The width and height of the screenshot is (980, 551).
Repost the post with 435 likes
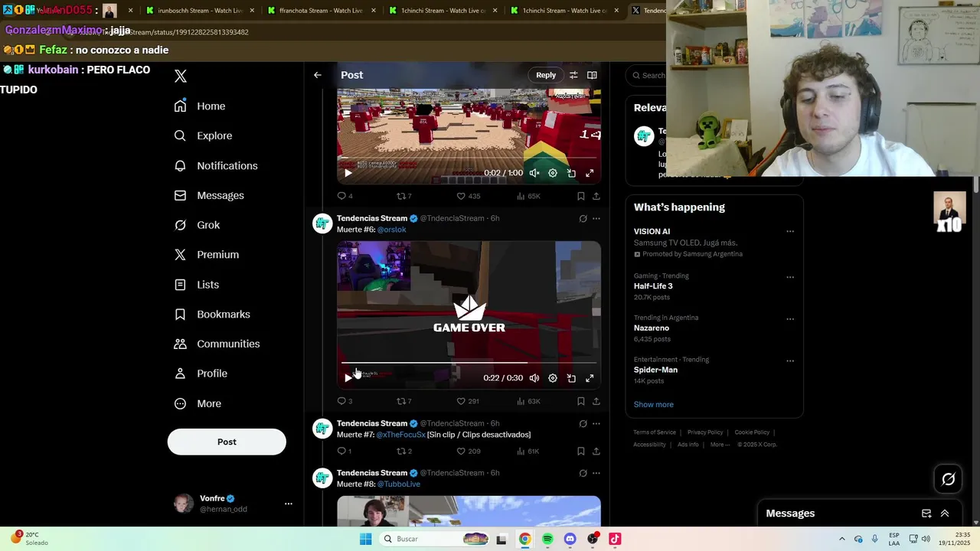404,196
